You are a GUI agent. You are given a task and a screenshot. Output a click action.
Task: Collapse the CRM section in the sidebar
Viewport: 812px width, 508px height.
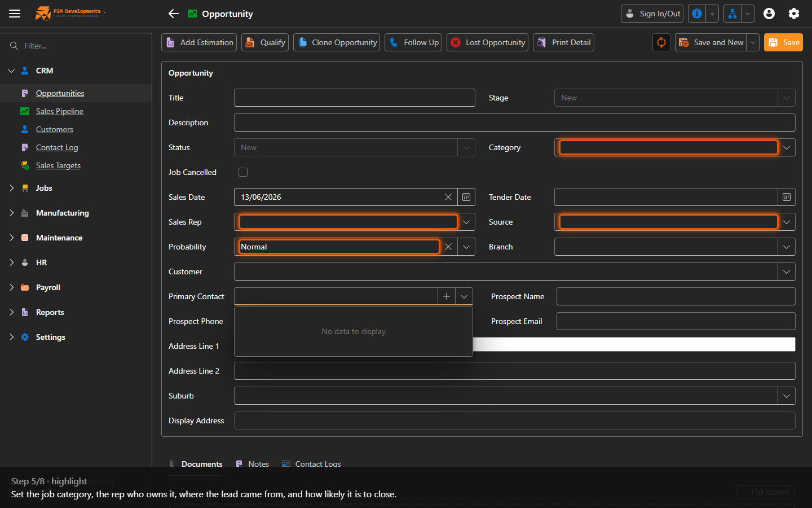11,71
